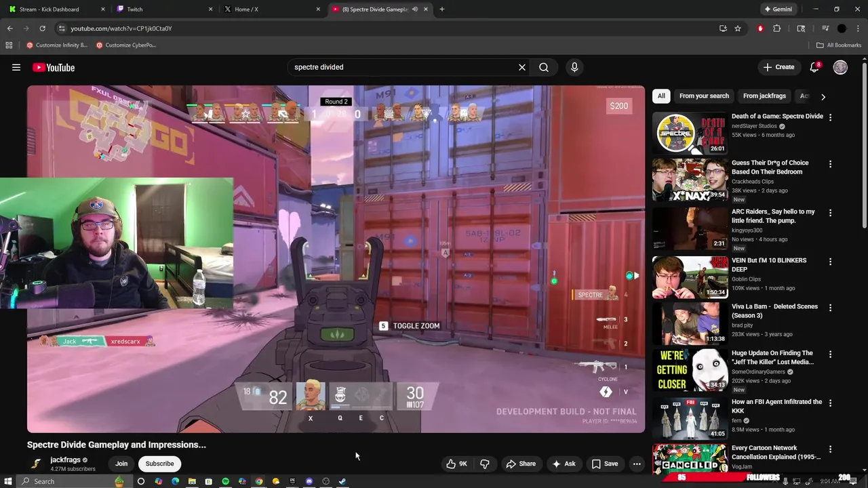Open Chrome media controls icon

[x=825, y=28]
